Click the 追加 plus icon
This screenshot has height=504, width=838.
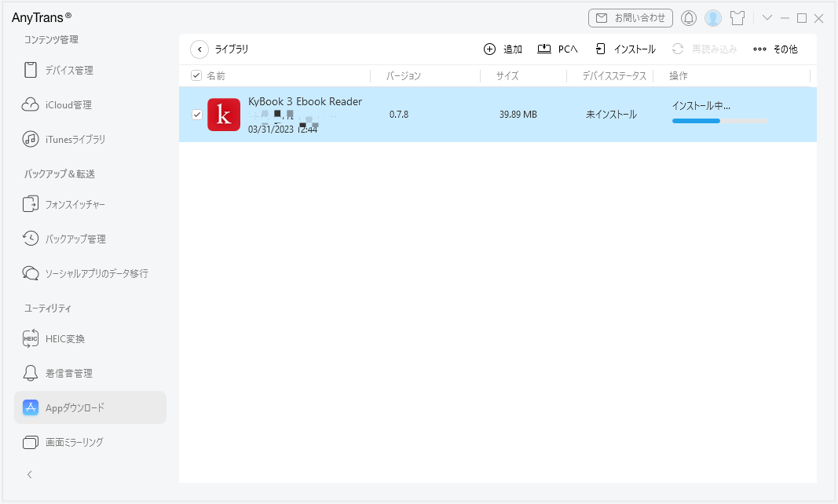pyautogui.click(x=489, y=49)
